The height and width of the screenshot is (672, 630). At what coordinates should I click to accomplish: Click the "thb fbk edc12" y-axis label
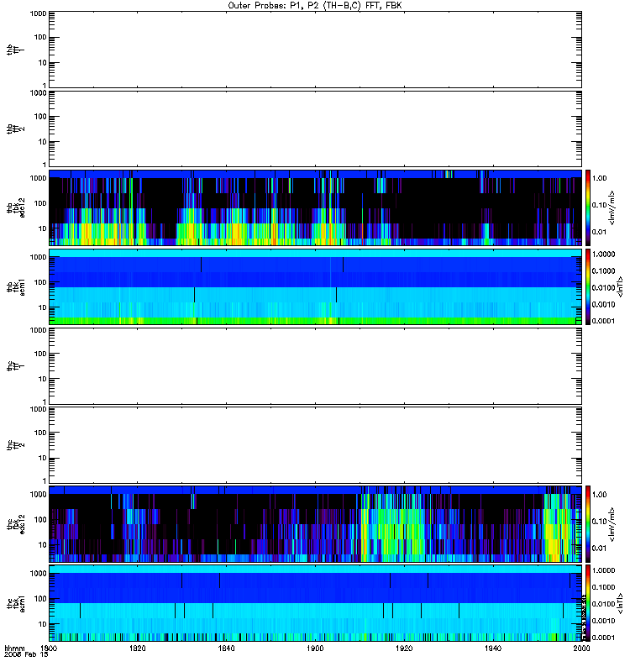pos(15,207)
